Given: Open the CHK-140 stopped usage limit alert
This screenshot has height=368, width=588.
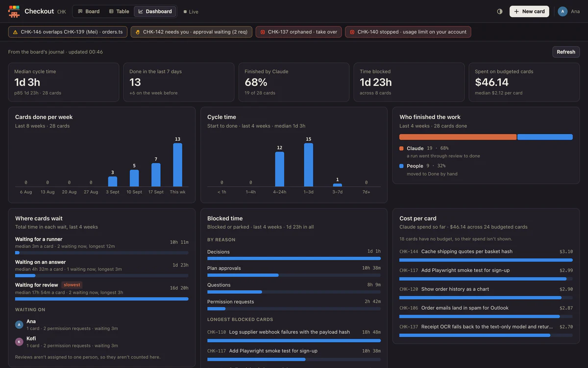Looking at the screenshot, I should [408, 32].
